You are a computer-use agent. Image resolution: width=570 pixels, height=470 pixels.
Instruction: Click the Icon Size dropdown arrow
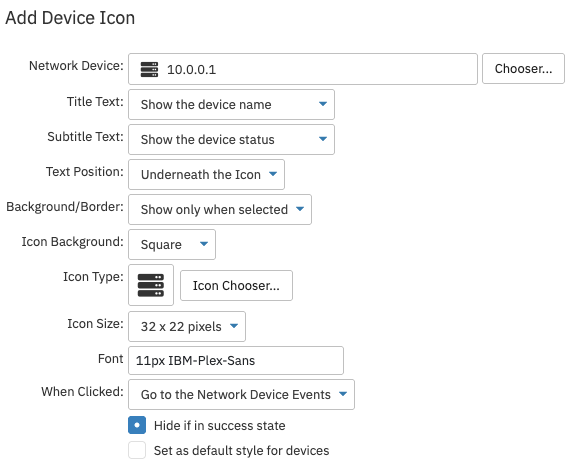click(234, 326)
